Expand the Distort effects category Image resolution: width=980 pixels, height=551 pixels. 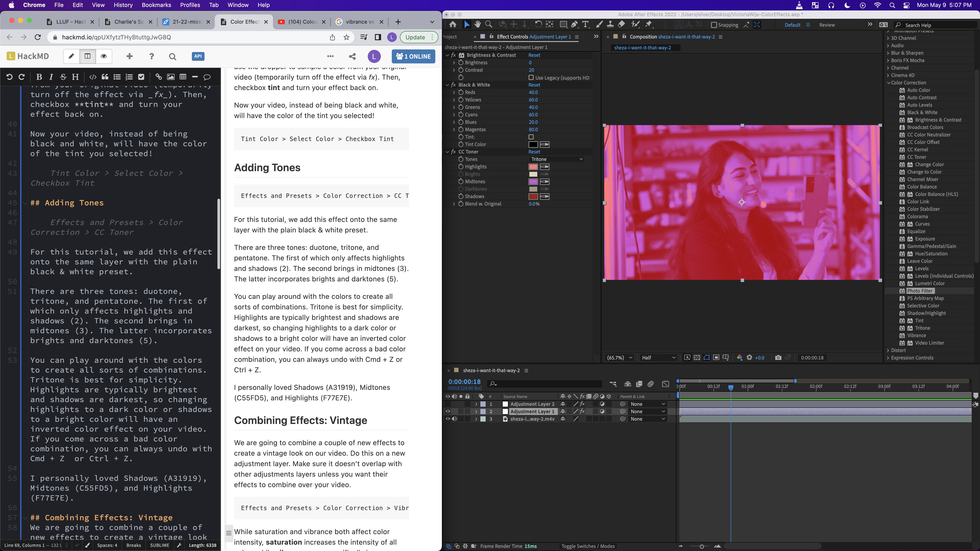(x=888, y=350)
